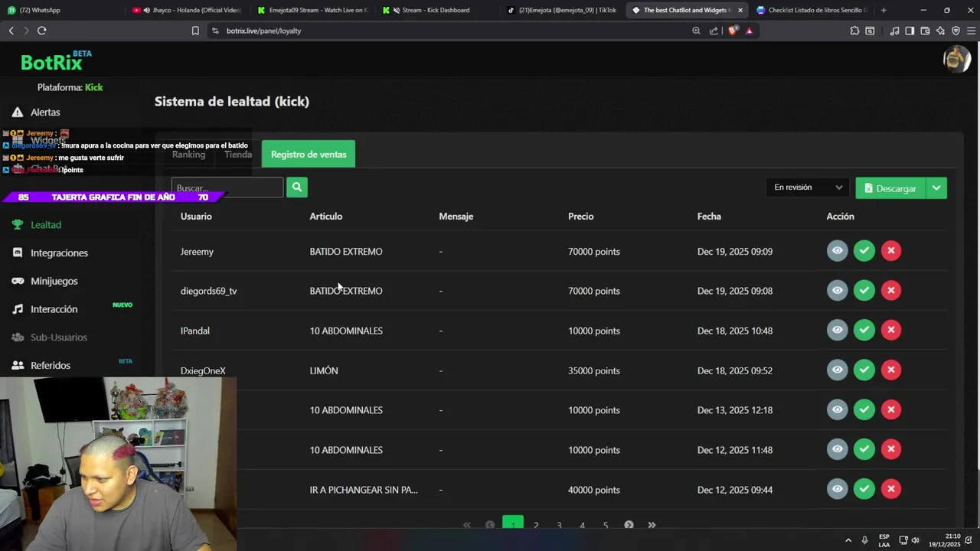Approve diegords69_tv's BATIDO EXTREMO sale

864,291
